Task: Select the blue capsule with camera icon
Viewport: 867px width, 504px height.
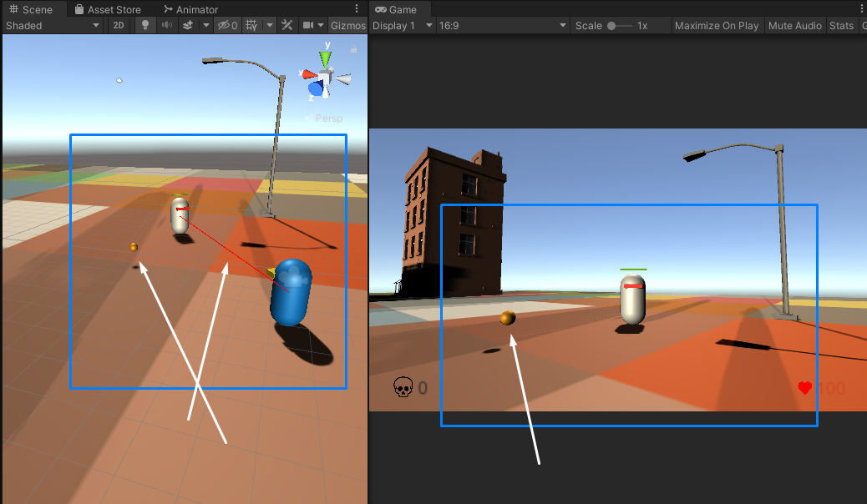Action: 291,292
